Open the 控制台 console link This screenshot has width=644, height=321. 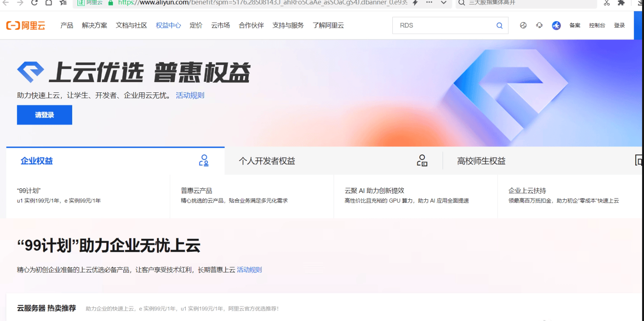[597, 25]
